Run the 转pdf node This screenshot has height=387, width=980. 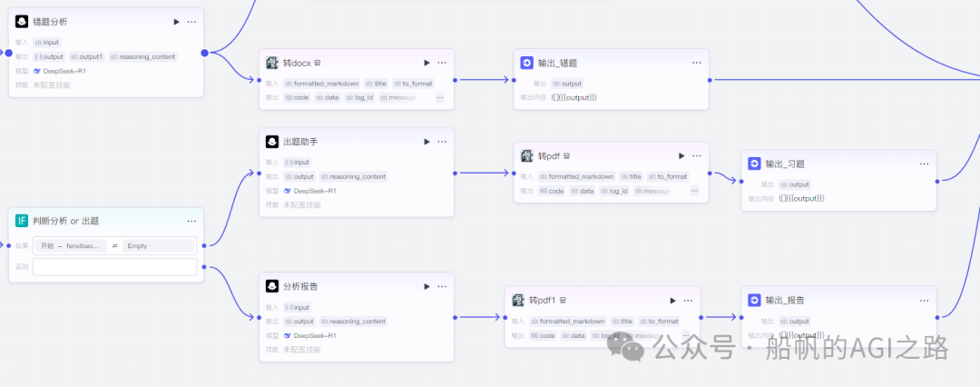click(x=681, y=156)
